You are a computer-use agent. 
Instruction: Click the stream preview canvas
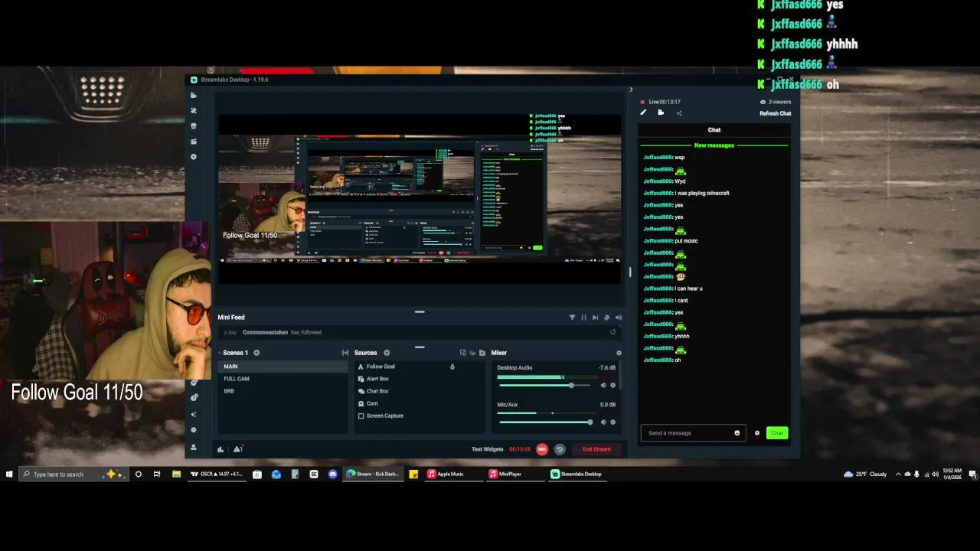click(x=420, y=199)
